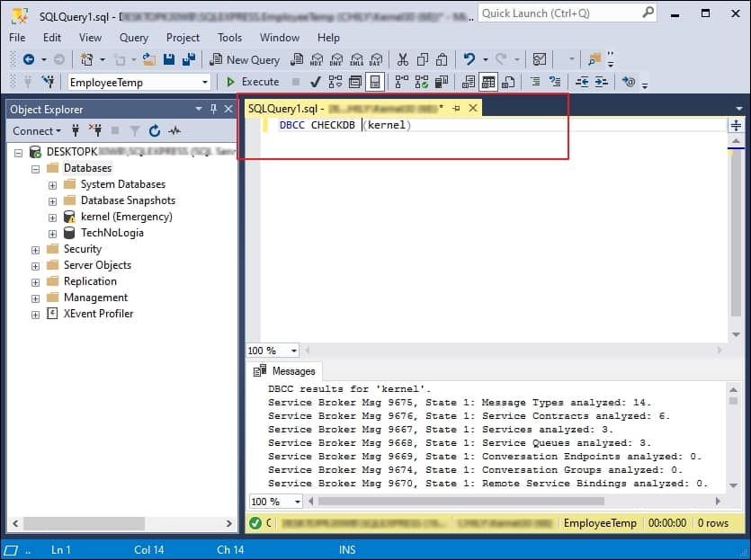The height and width of the screenshot is (560, 751).
Task: Click the New Query button
Action: click(245, 60)
